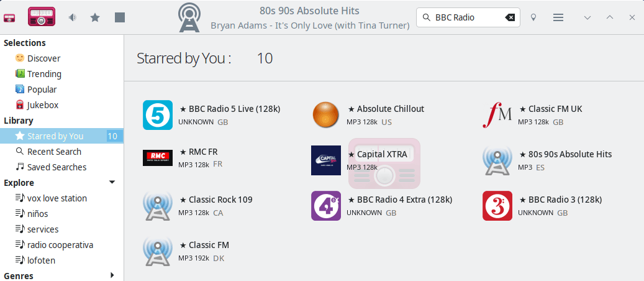This screenshot has width=644, height=281.
Task: Select the BBC Radio 3 station icon
Action: tap(497, 206)
